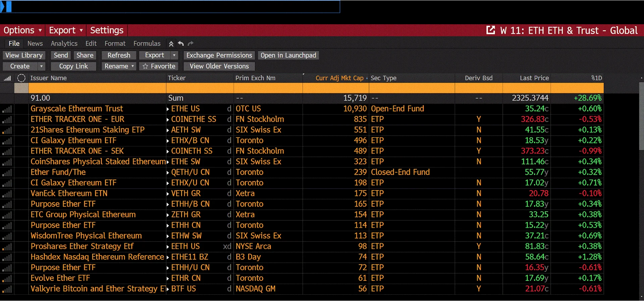The width and height of the screenshot is (644, 301).
Task: Open the Rename dropdown
Action: coord(119,67)
